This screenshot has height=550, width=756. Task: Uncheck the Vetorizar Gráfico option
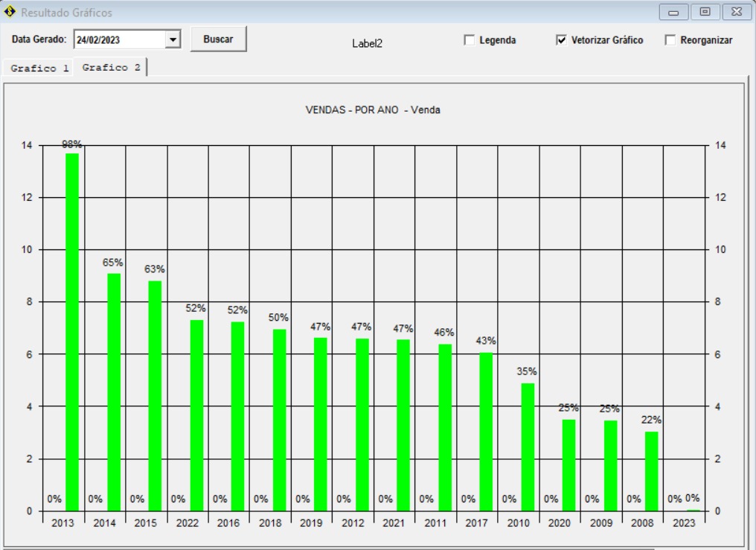(561, 40)
